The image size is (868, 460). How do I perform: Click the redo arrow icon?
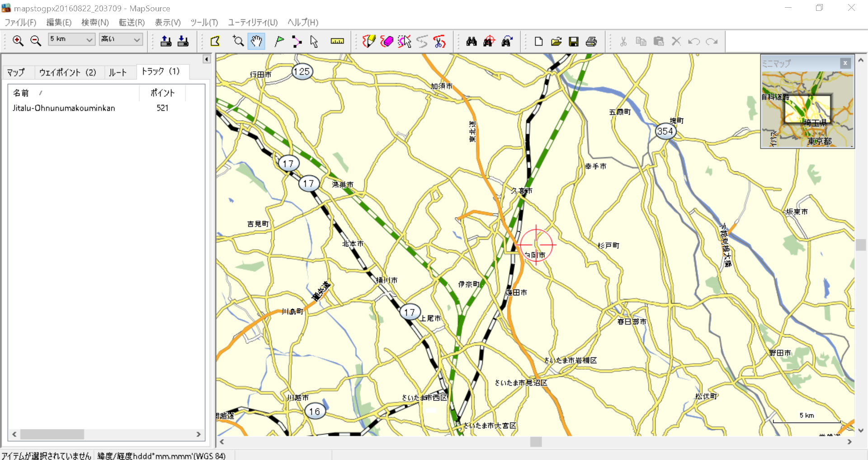[x=712, y=41]
